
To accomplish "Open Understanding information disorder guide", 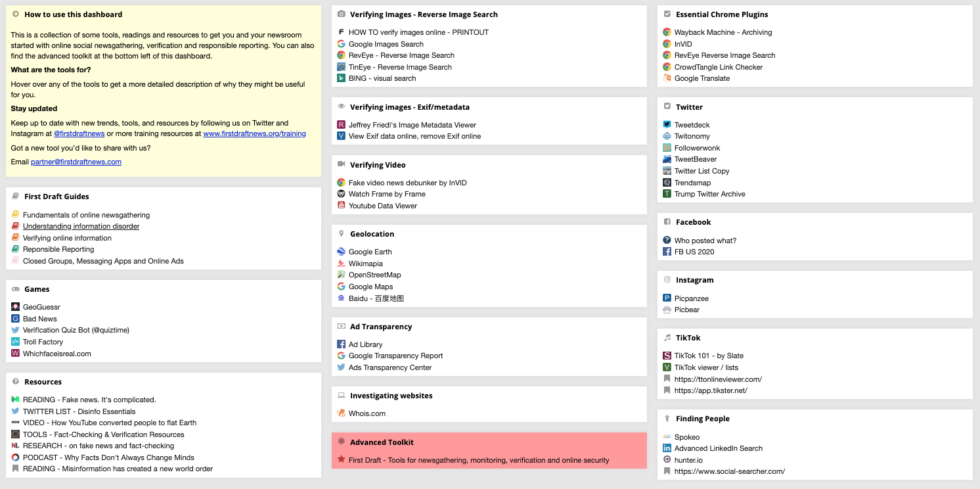I will point(81,226).
